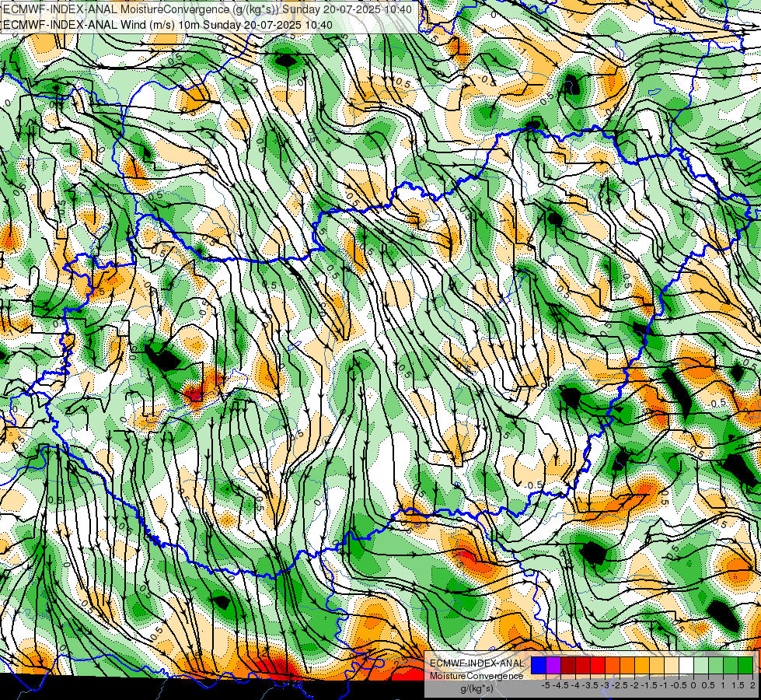This screenshot has height=700, width=761.
Task: Click the legend swatch between 1 and 1.5
Action: coord(731,665)
